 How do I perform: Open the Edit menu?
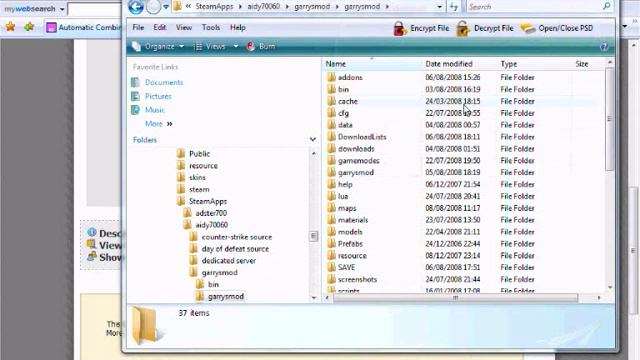pos(160,27)
